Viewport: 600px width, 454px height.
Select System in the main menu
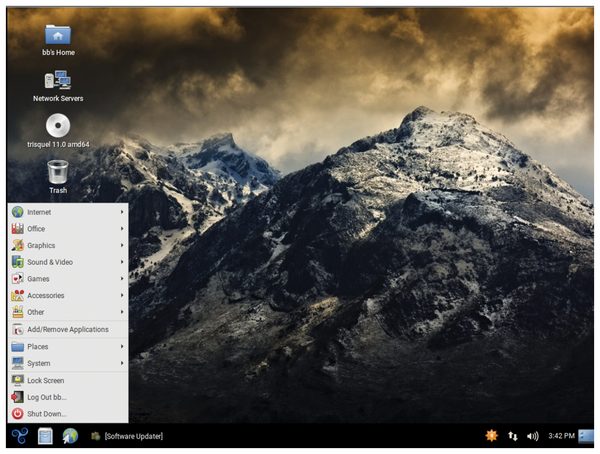(68, 363)
